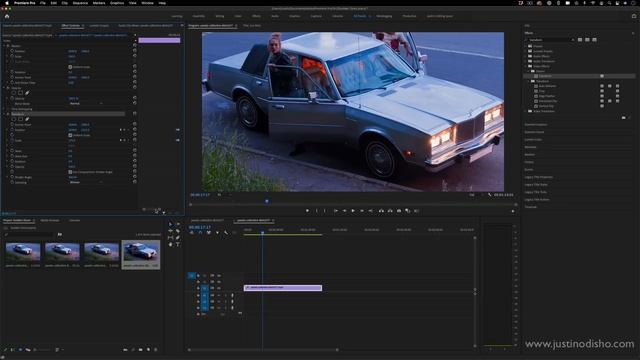Switch to the Lumetri Scopes tab
Screen dimensions: 640x360
[99, 26]
